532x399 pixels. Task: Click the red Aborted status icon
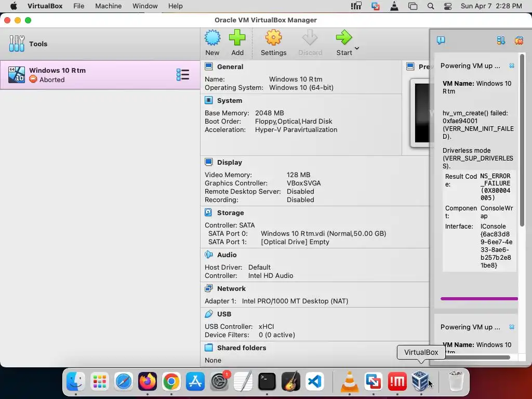click(x=33, y=79)
